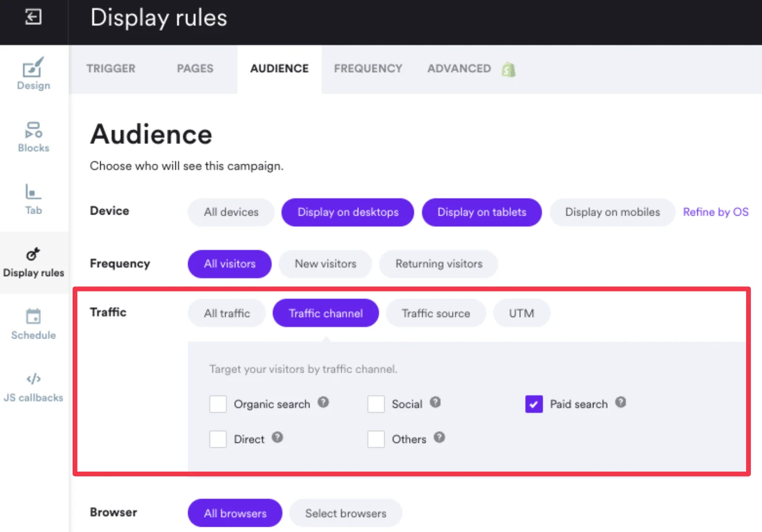Click the help icon next to Social
The width and height of the screenshot is (762, 532).
435,403
